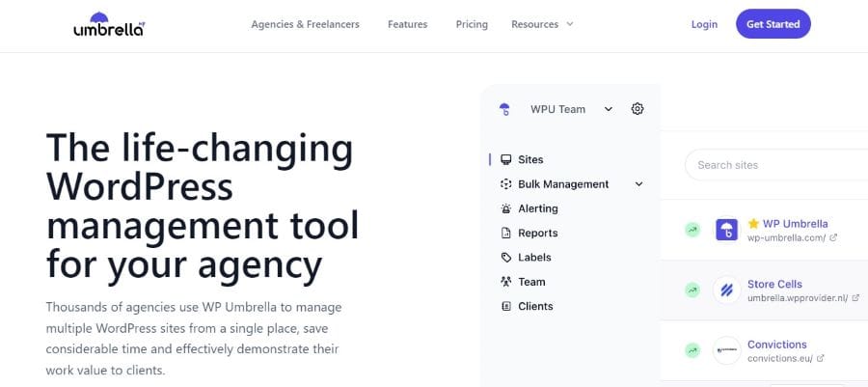Click the Login link
This screenshot has width=868, height=387.
point(704,24)
